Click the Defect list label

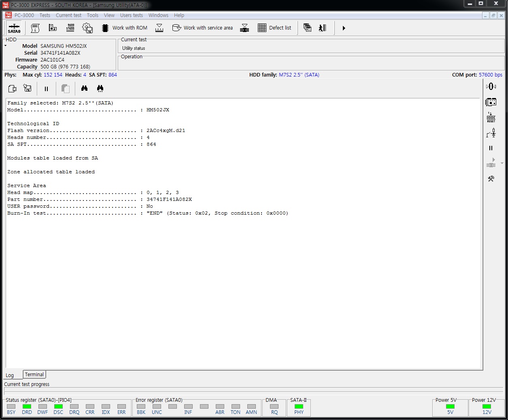[280, 28]
